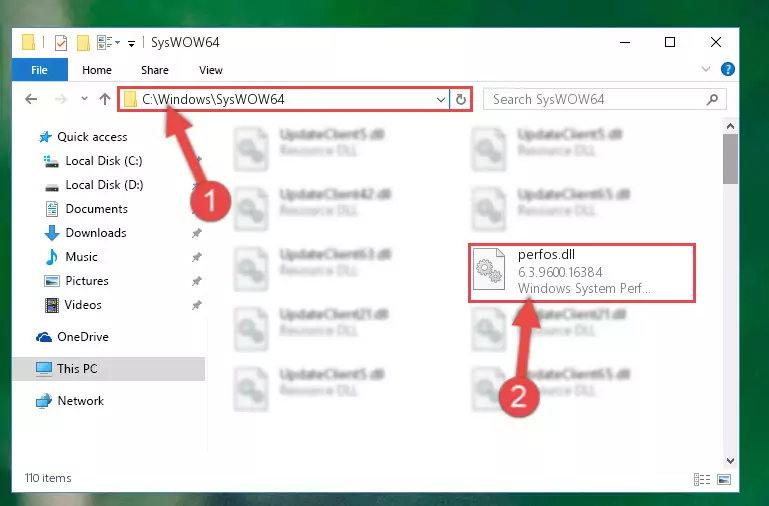
Task: Click the scrollbar down arrow
Action: click(x=730, y=460)
